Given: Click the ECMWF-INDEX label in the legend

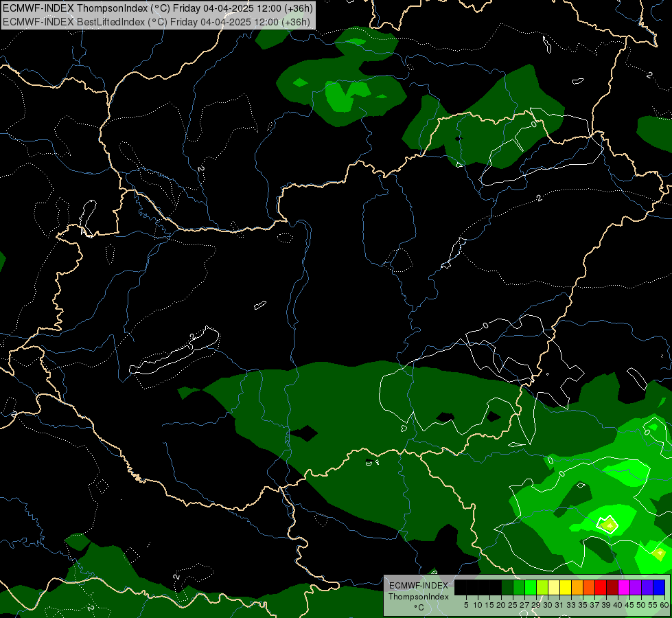Looking at the screenshot, I should click(419, 586).
